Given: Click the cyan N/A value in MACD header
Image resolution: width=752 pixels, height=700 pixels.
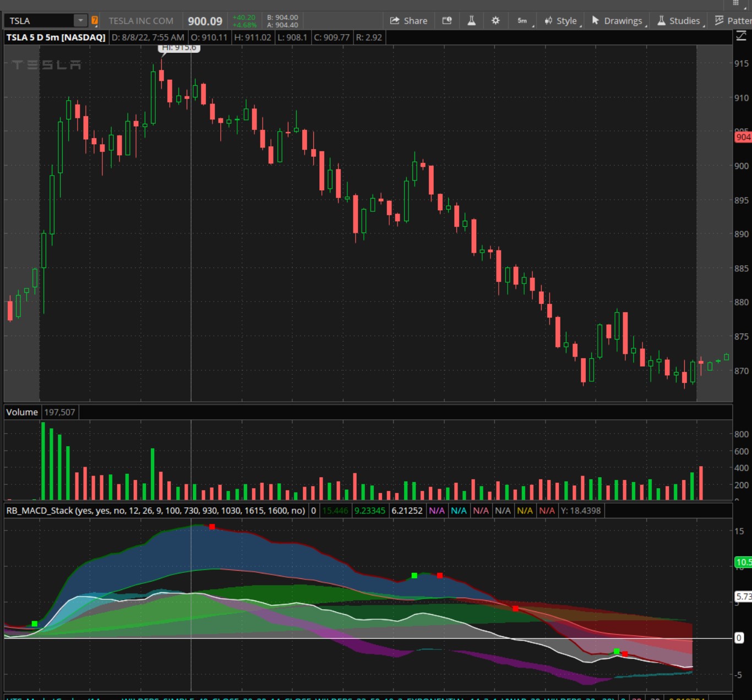Looking at the screenshot, I should (459, 511).
